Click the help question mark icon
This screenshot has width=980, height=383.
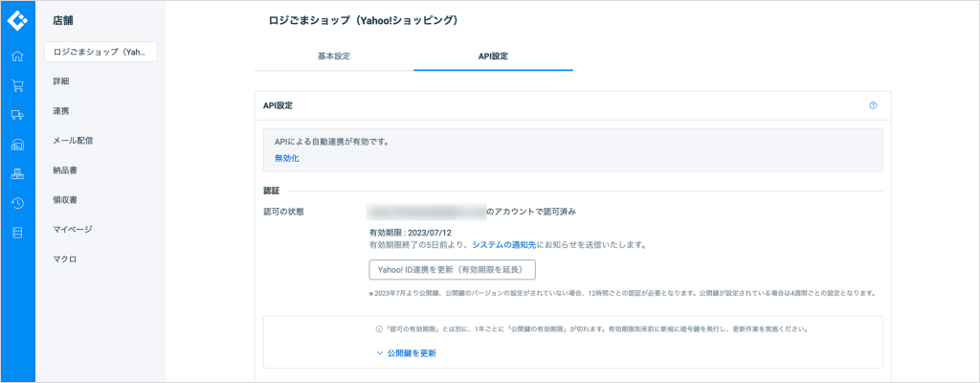point(873,105)
